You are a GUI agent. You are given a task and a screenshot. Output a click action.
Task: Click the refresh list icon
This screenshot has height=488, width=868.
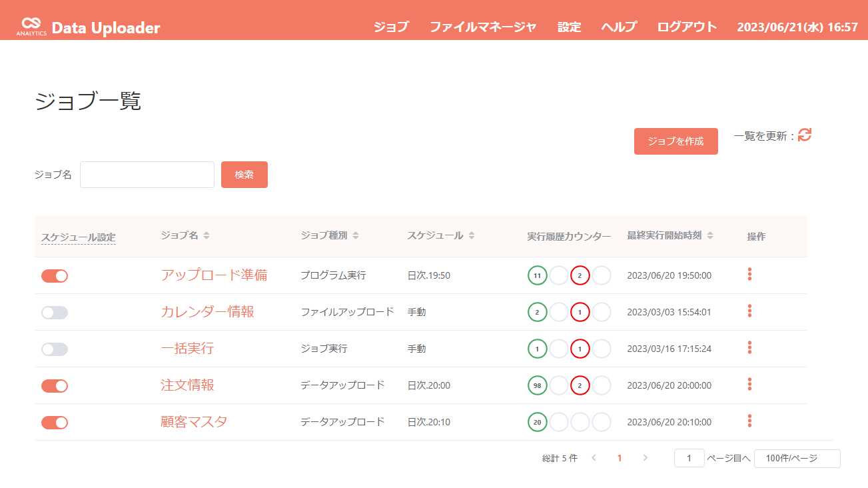pyautogui.click(x=804, y=135)
